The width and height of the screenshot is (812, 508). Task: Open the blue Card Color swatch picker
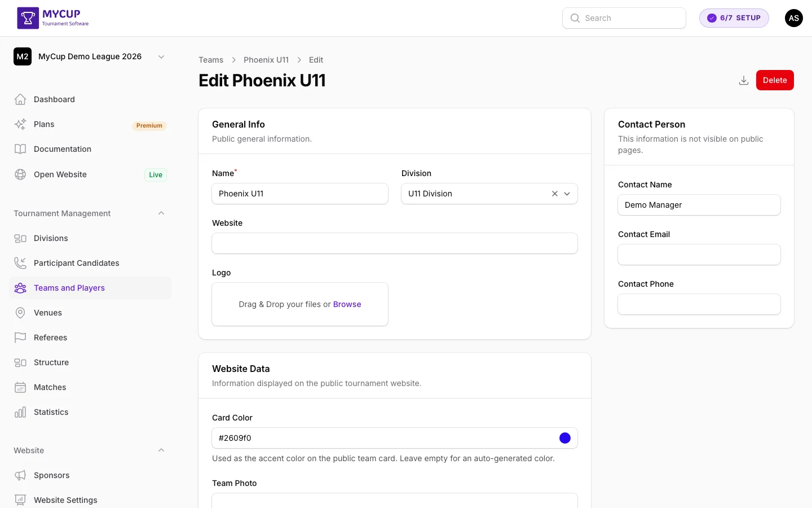pyautogui.click(x=565, y=438)
